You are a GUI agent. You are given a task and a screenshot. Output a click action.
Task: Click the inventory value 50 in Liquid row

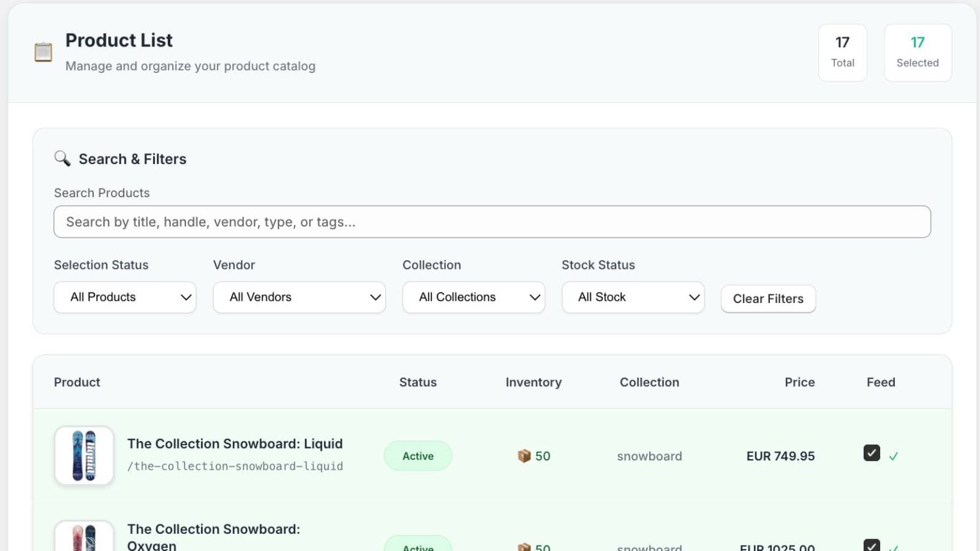[x=543, y=456]
